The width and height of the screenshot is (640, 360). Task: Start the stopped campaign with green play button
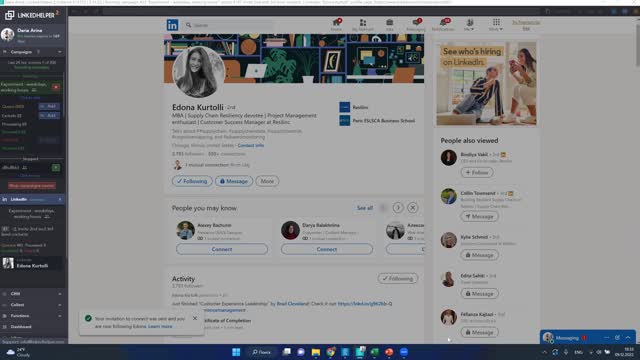pyautogui.click(x=56, y=167)
